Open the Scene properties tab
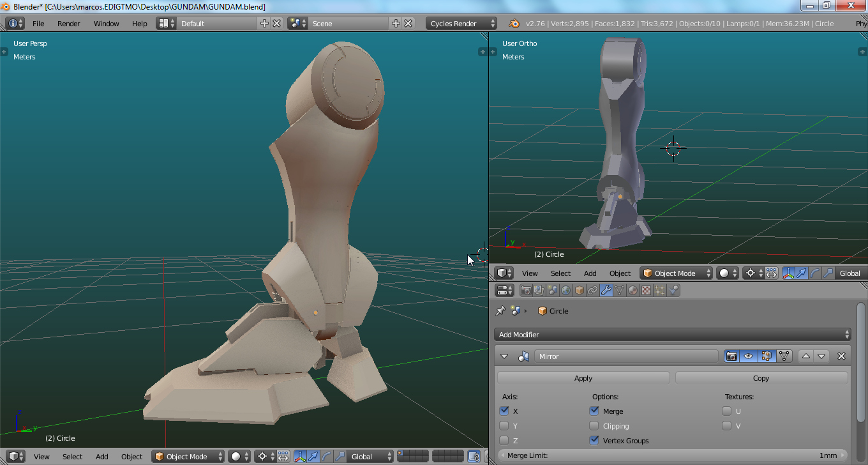This screenshot has height=465, width=868. [553, 291]
